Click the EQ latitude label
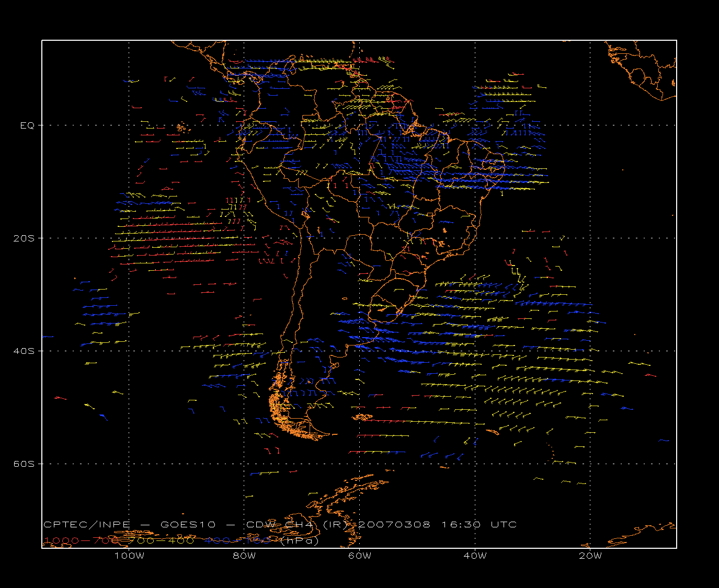The height and width of the screenshot is (588, 719). coord(27,125)
